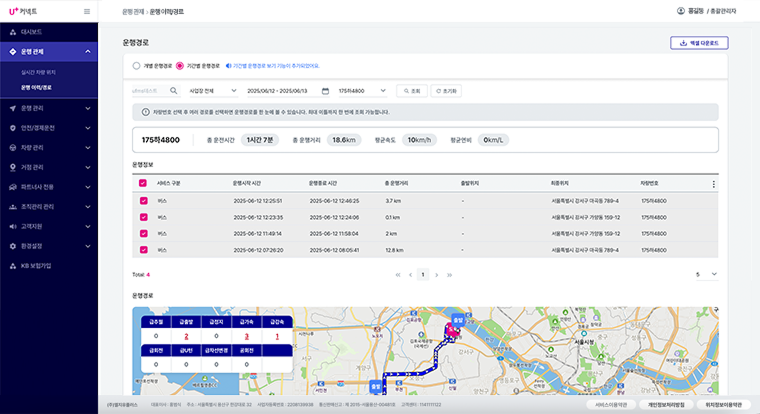
Task: Click the 안전/경제운전 shield icon
Action: tap(13, 128)
